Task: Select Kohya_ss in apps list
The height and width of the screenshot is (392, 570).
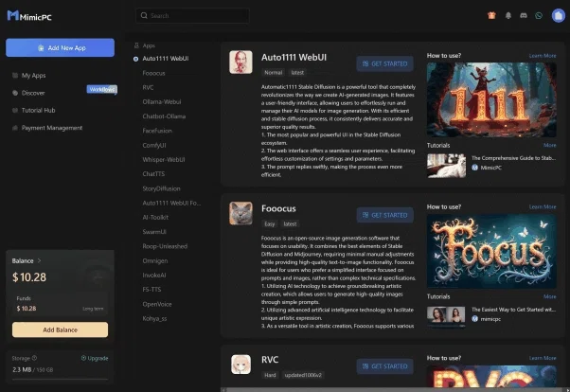Action: (154, 318)
